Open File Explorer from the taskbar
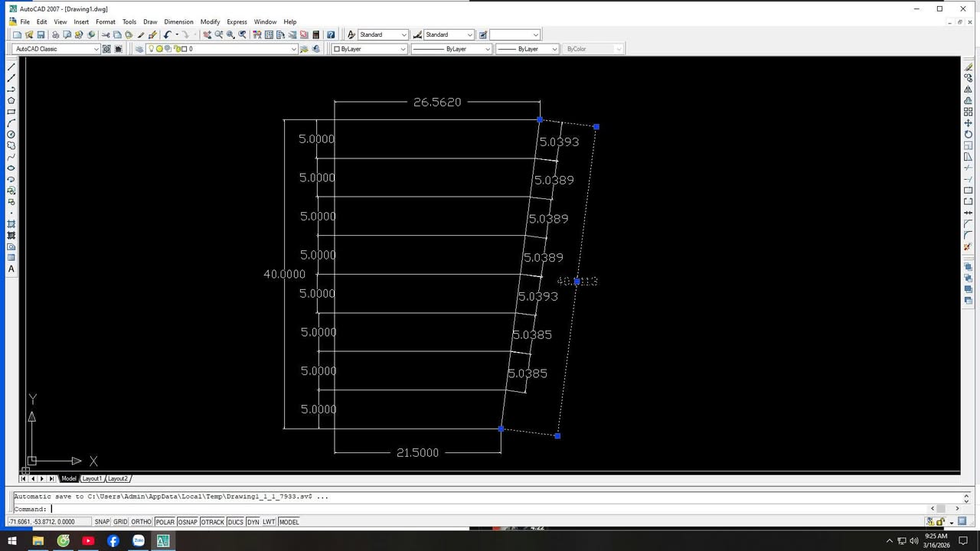The height and width of the screenshot is (551, 980). (38, 541)
